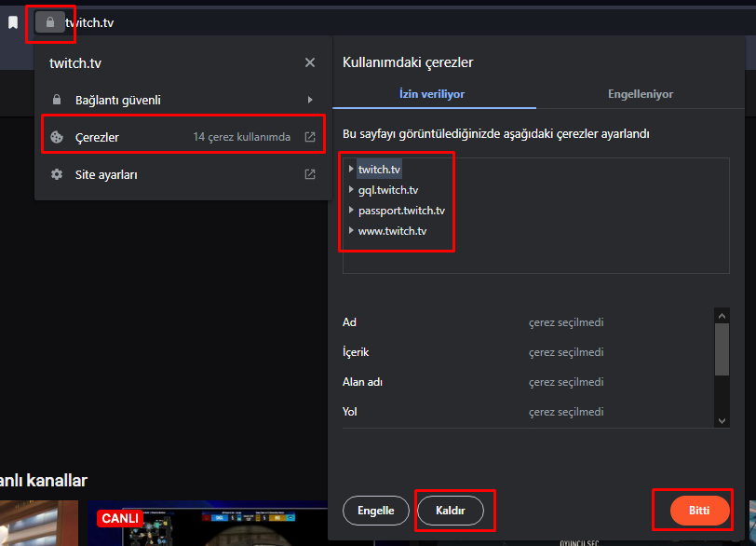Click the bookmark icon in the address bar
756x546 pixels.
coord(13,22)
